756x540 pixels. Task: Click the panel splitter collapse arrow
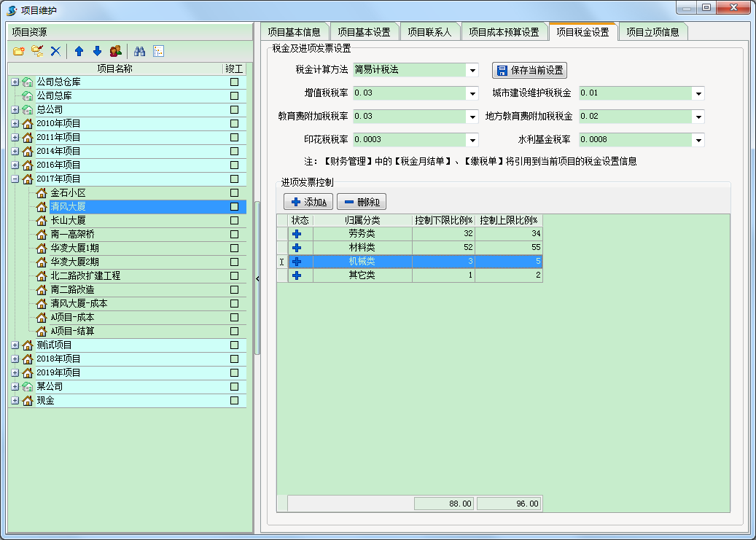coord(257,278)
